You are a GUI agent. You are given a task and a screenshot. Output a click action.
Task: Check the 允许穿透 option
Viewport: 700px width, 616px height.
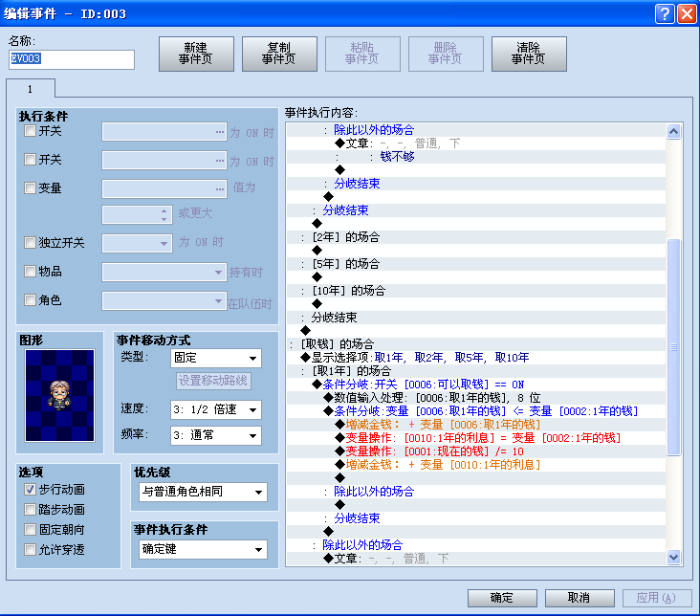pos(30,549)
